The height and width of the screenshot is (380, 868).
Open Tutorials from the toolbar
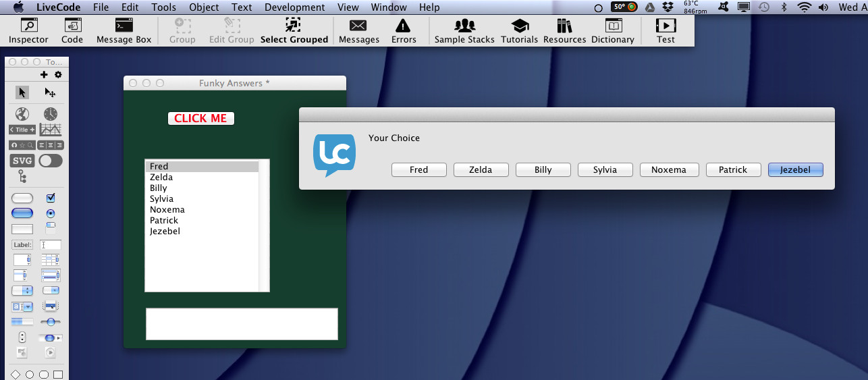pos(520,31)
